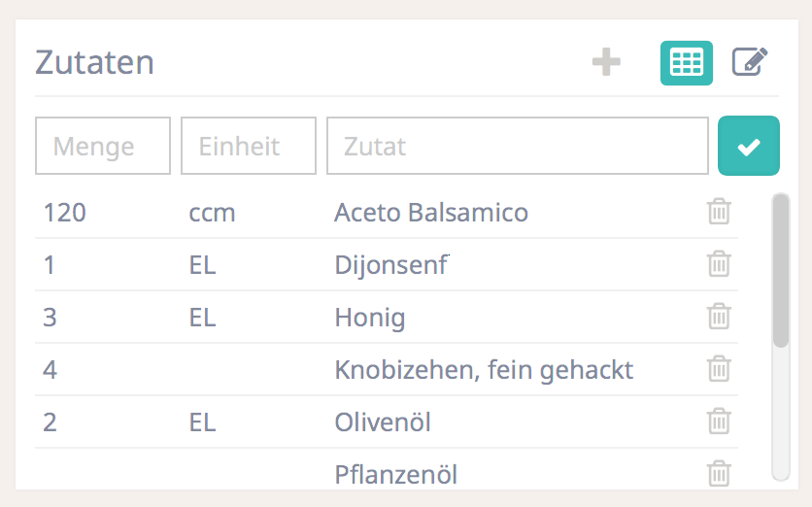The image size is (812, 507).
Task: Remove the Olivenöl ingredient
Action: [x=719, y=422]
